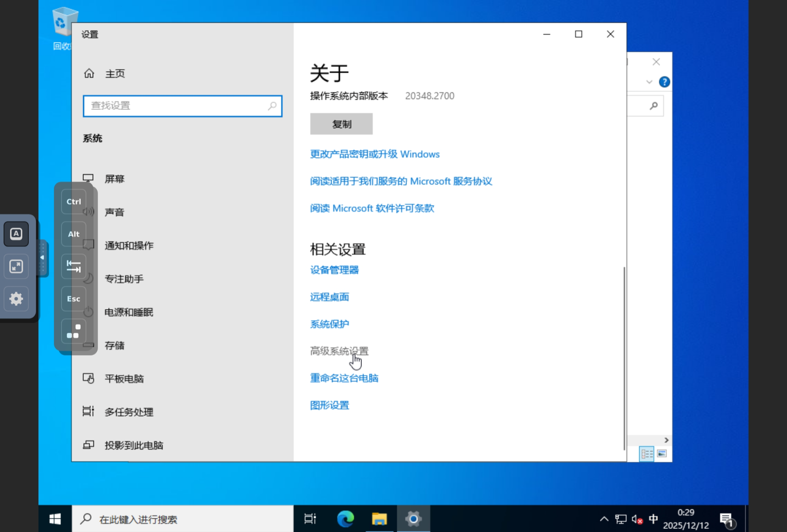Select 屏幕 display in sidebar

(115, 179)
